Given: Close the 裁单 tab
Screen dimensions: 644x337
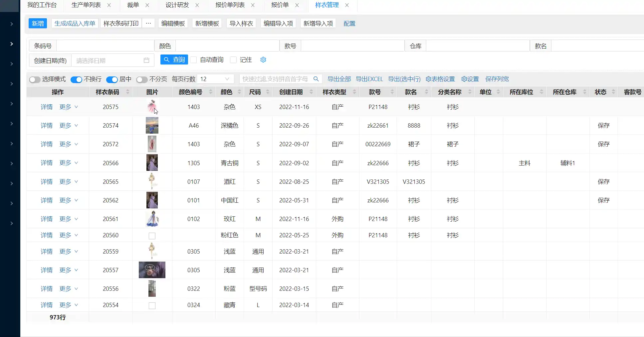Looking at the screenshot, I should 147,5.
